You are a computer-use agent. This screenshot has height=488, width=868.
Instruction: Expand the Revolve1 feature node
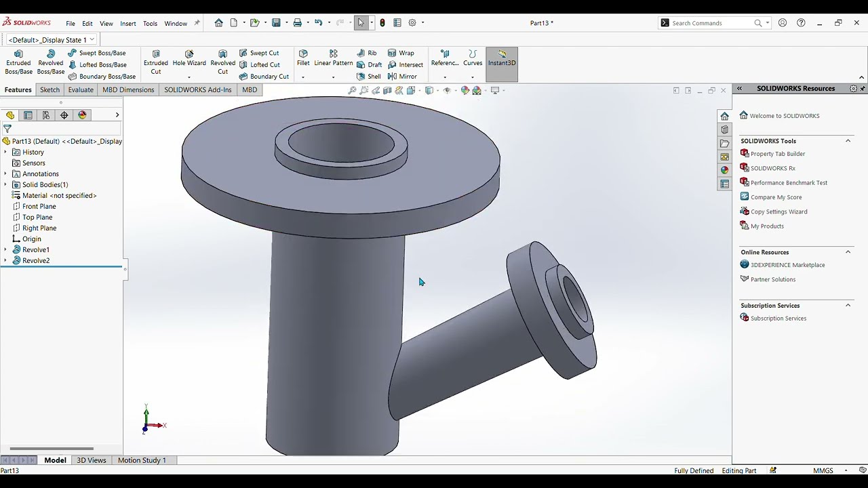(x=5, y=249)
